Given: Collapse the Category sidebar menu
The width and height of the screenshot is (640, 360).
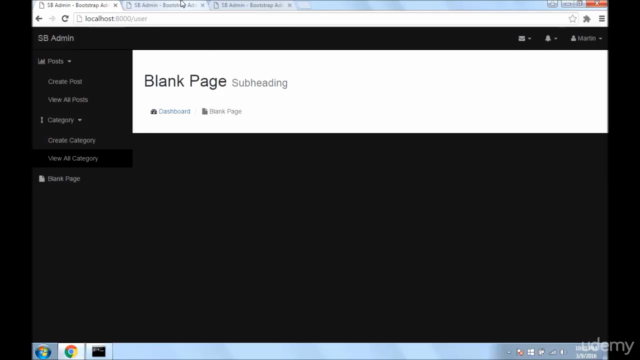Looking at the screenshot, I should click(x=61, y=120).
